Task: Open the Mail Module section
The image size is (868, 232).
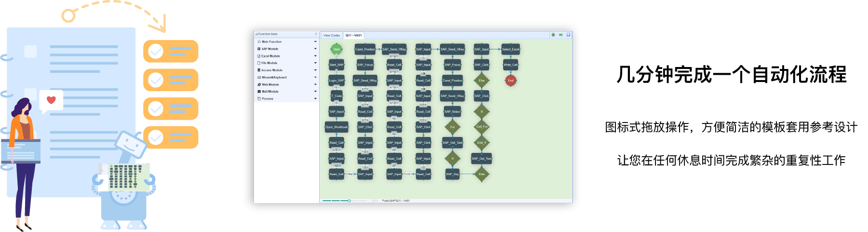Action: 270,92
